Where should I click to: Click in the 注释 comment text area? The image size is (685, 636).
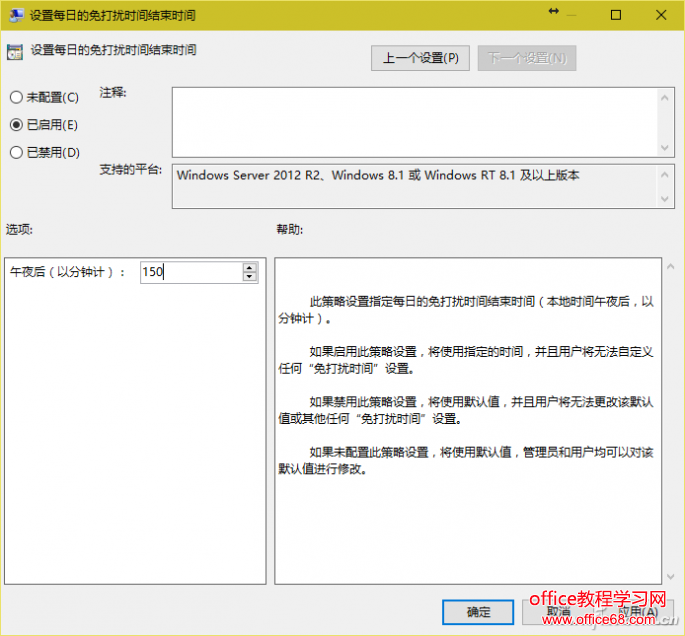tap(415, 122)
